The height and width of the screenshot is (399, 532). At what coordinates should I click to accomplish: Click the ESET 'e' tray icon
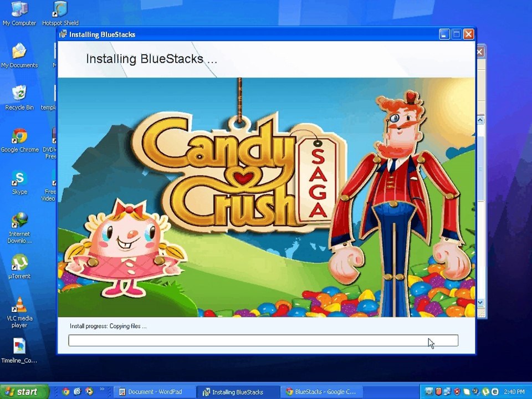[x=495, y=392]
